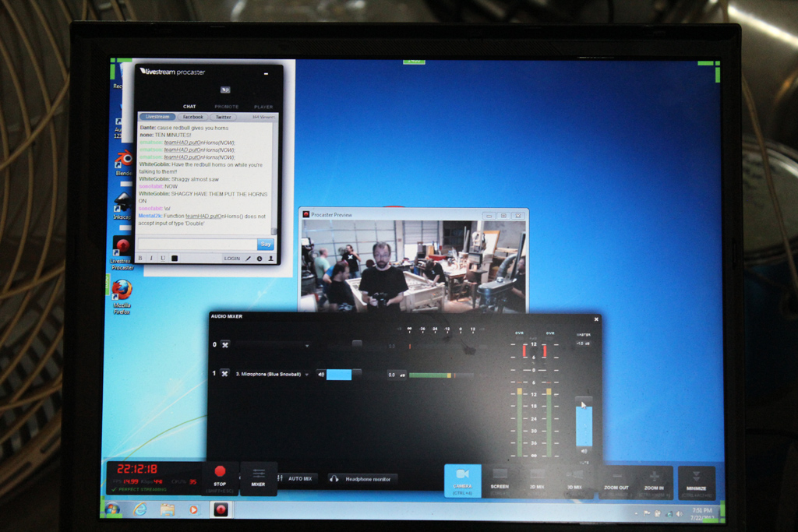Click the LOGIN button in chat
798x532 pixels.
(x=231, y=258)
